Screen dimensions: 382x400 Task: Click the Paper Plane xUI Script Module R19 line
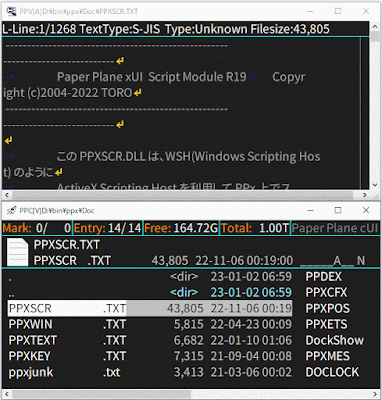click(152, 77)
